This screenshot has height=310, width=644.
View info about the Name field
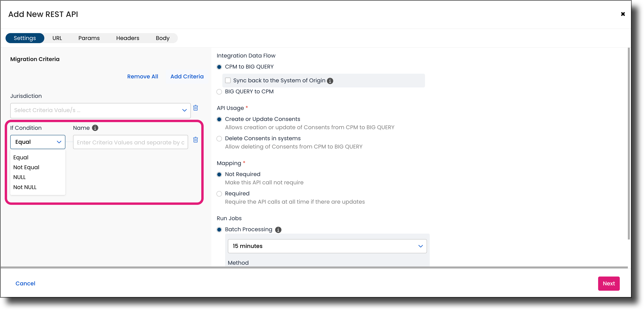pos(95,128)
